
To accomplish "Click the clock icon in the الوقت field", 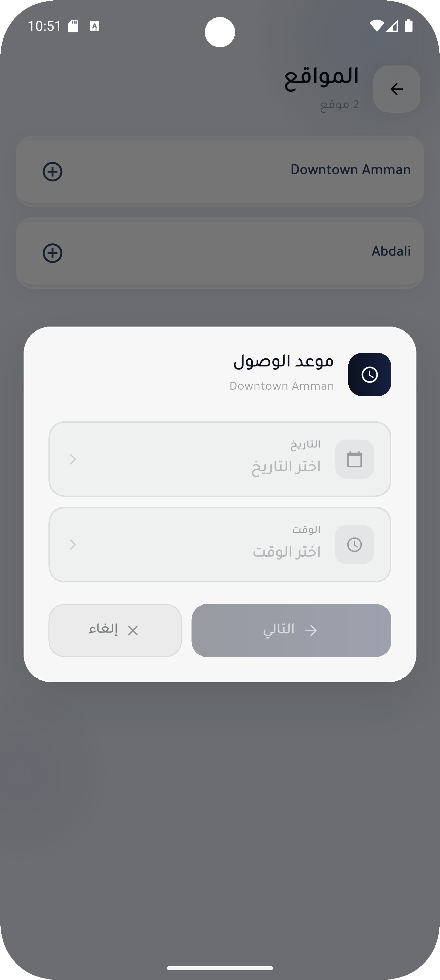I will (354, 544).
